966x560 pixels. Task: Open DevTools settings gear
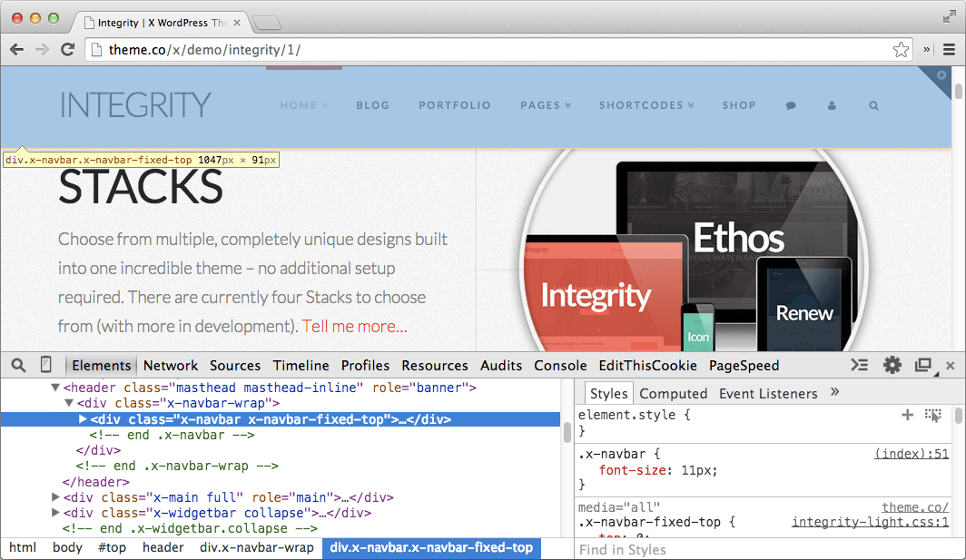892,366
